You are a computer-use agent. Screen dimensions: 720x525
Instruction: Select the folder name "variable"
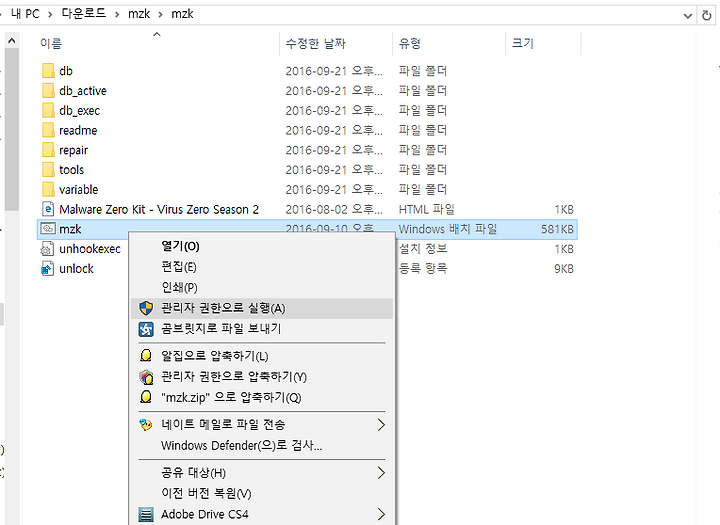pos(79,190)
